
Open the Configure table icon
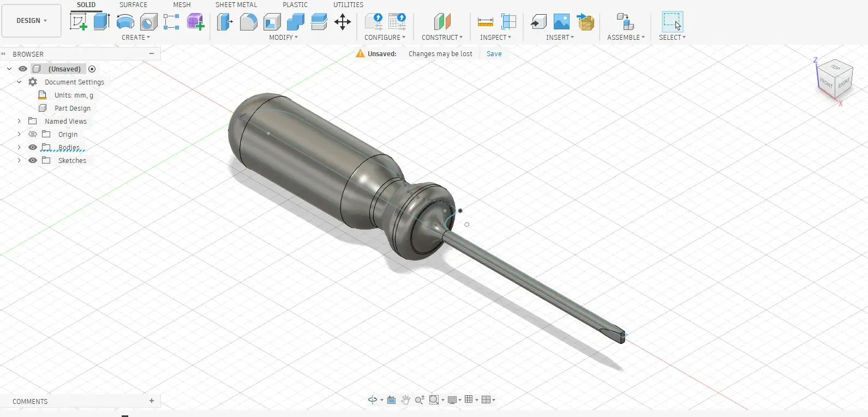[x=397, y=22]
